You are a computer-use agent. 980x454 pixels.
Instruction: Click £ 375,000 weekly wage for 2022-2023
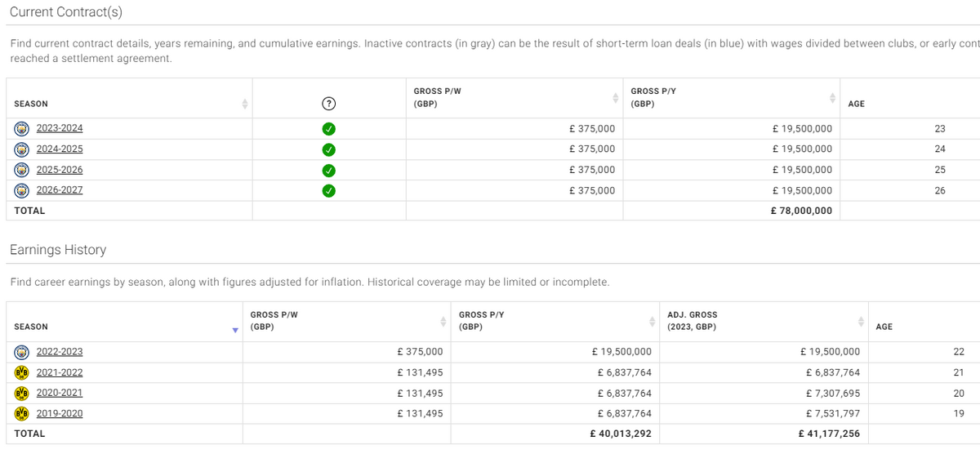click(x=420, y=352)
